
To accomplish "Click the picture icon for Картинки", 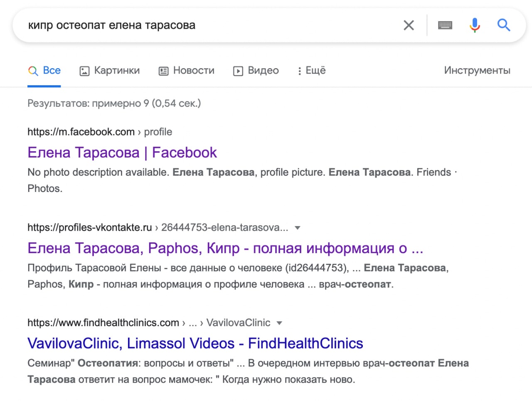I will 84,71.
